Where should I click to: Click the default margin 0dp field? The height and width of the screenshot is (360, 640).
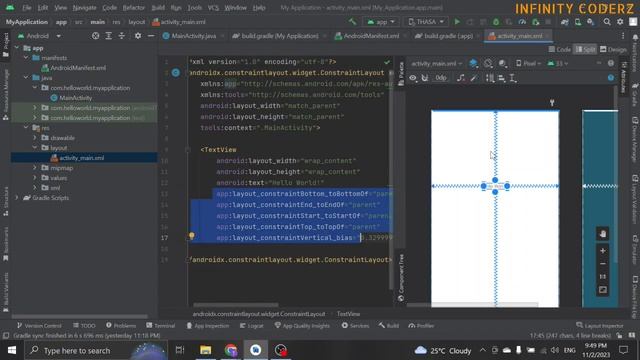coord(441,78)
